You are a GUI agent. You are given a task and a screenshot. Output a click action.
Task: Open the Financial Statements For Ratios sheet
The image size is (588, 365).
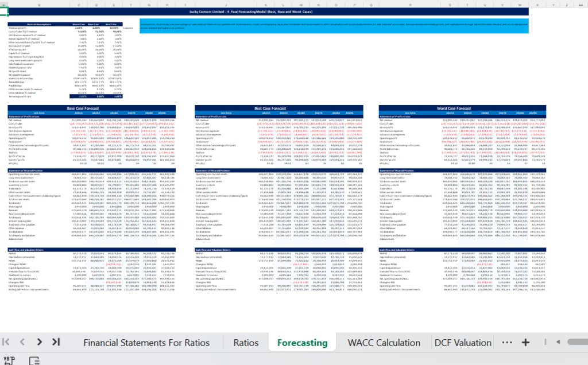pyautogui.click(x=146, y=343)
